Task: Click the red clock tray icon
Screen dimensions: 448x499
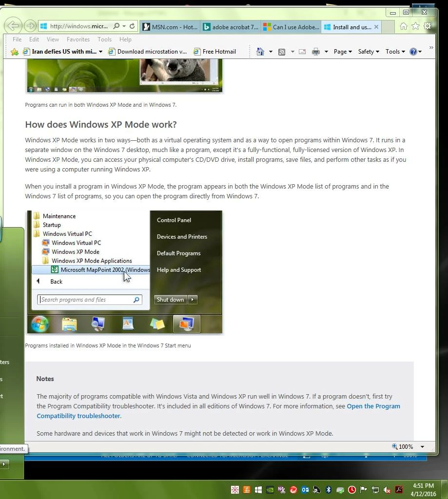Action: click(352, 490)
